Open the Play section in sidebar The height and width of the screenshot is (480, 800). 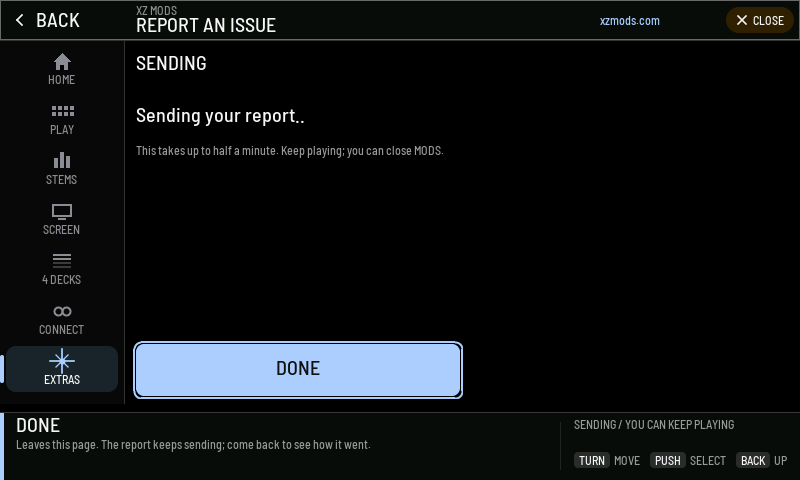point(62,119)
